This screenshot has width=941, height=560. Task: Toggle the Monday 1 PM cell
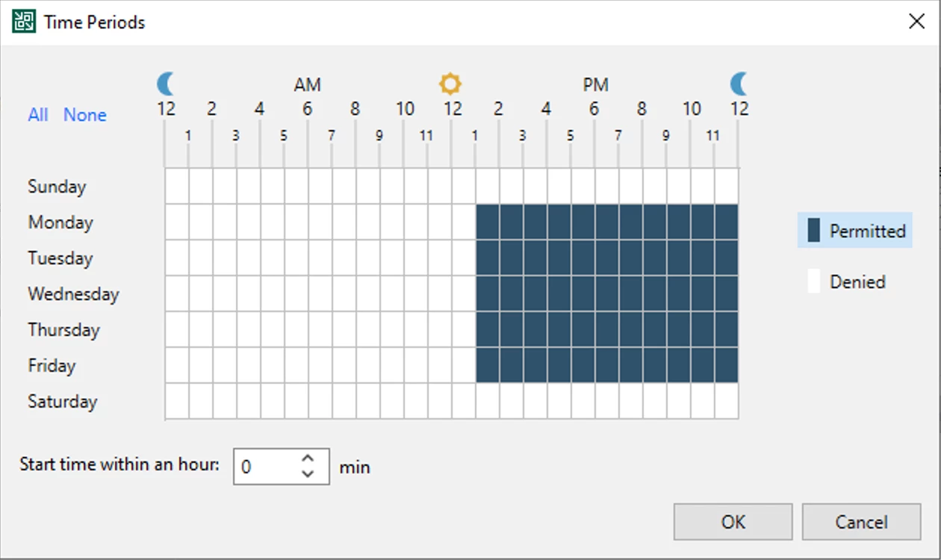click(488, 222)
